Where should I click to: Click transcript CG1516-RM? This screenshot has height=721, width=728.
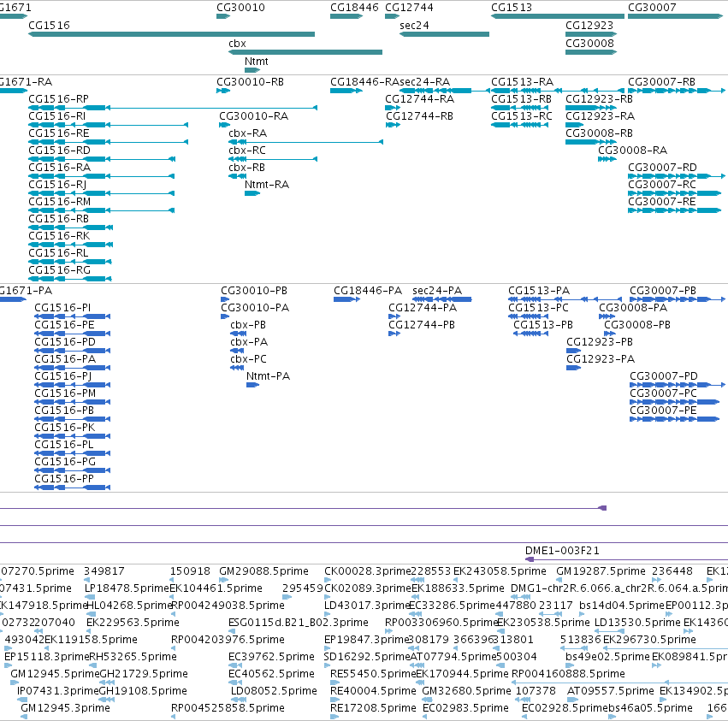click(59, 202)
